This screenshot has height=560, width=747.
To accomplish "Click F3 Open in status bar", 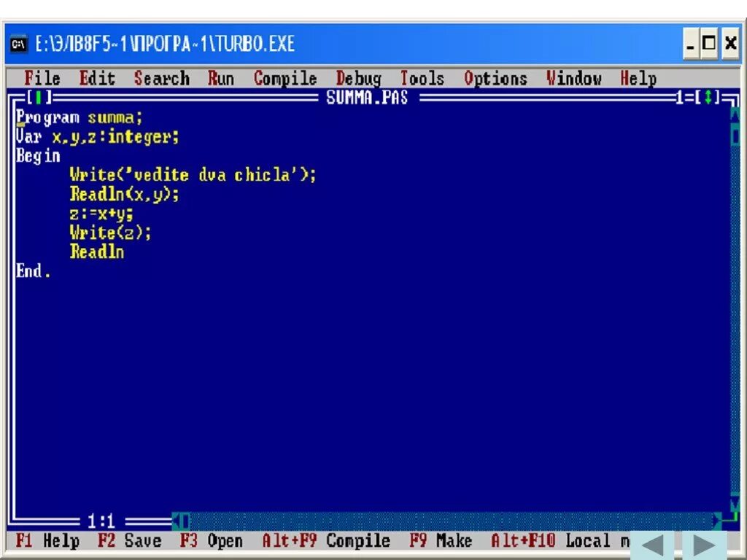I will tap(211, 542).
